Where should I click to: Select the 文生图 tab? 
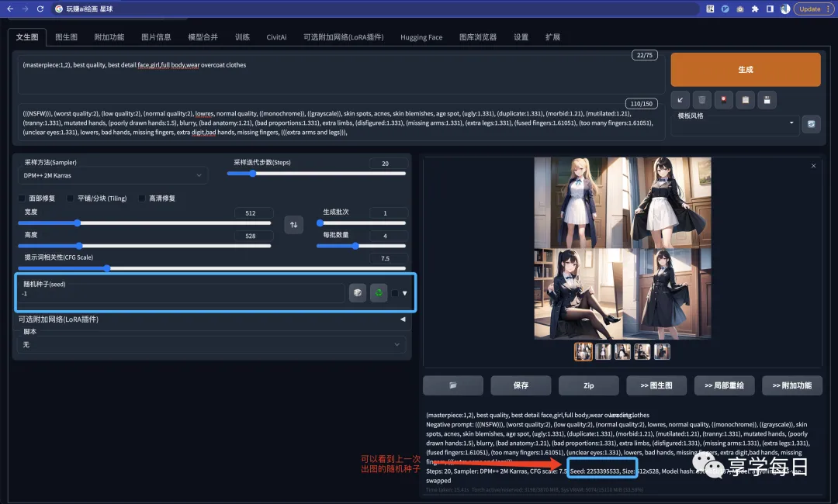(x=26, y=37)
